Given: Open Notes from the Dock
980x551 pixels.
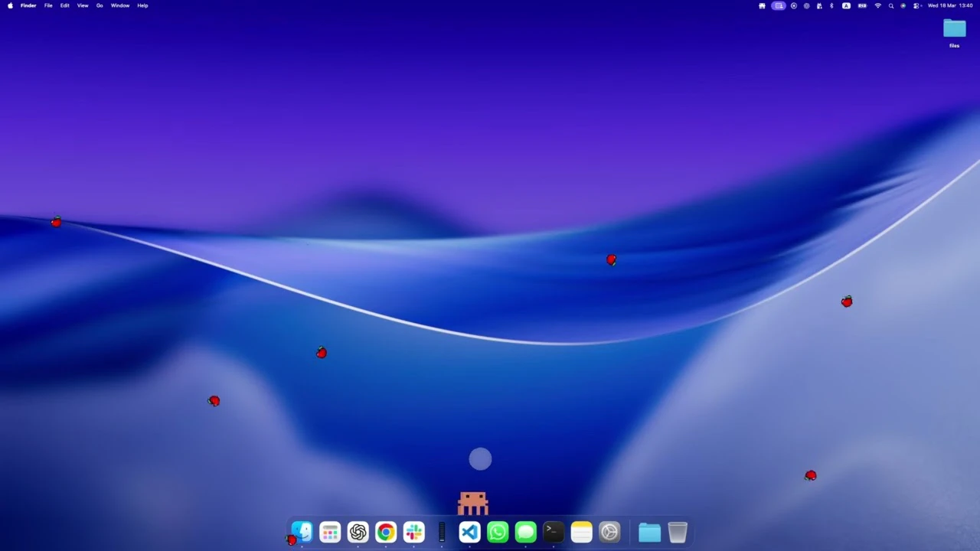Looking at the screenshot, I should click(x=581, y=532).
